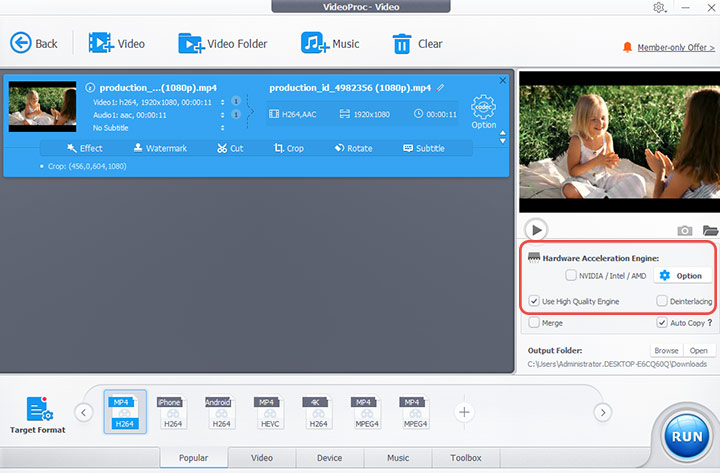Select first MP4 MPEG4 preset left of last

(x=366, y=412)
